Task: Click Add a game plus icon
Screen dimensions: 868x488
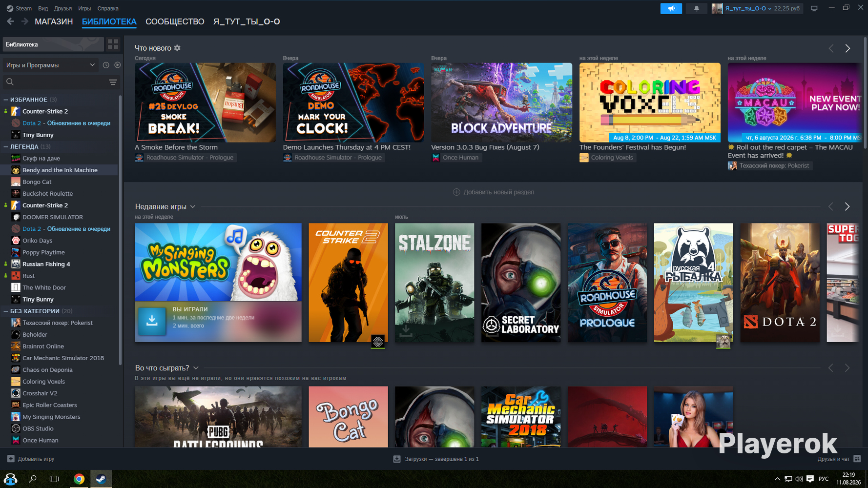Action: coord(11,459)
